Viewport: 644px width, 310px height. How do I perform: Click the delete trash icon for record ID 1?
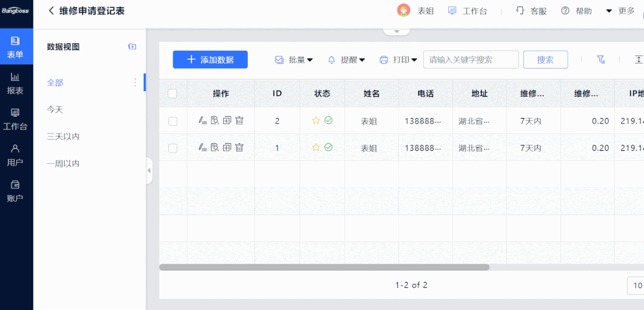tap(239, 148)
